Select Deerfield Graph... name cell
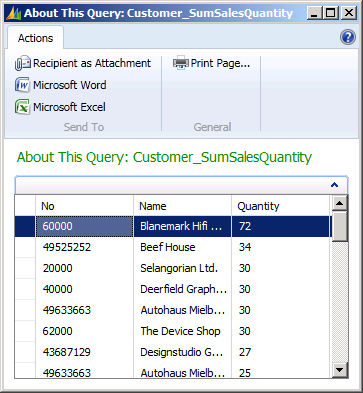363x393 pixels. point(182,289)
